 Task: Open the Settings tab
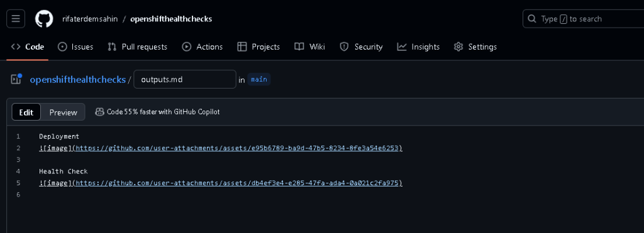475,46
